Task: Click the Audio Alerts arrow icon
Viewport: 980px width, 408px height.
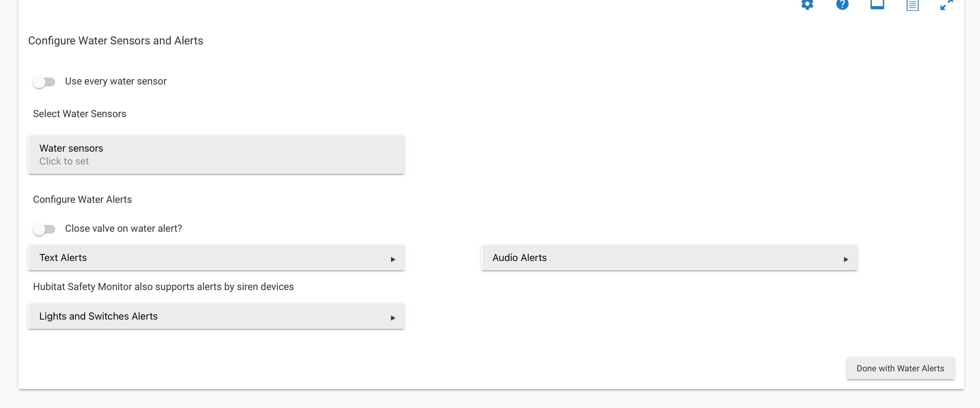Action: pyautogui.click(x=846, y=259)
